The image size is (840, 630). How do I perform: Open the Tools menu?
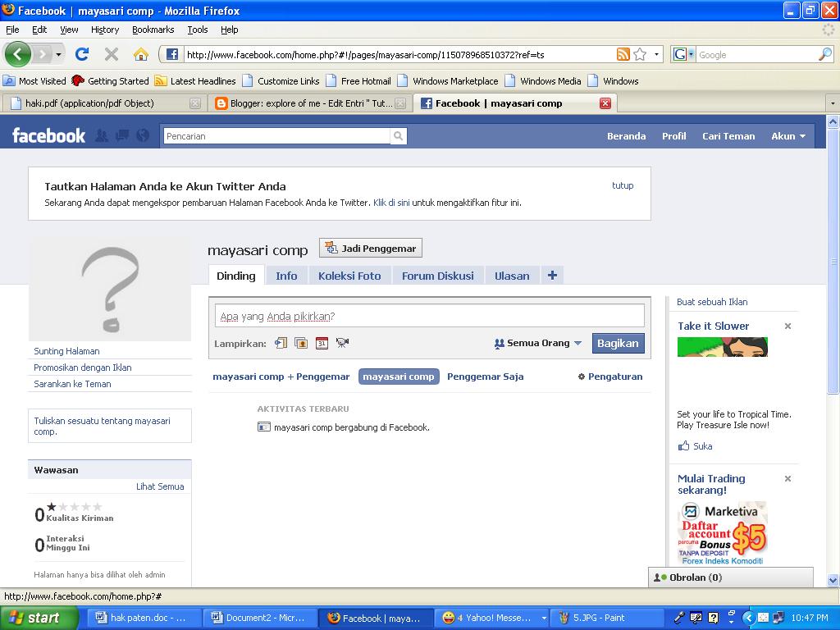click(x=197, y=30)
